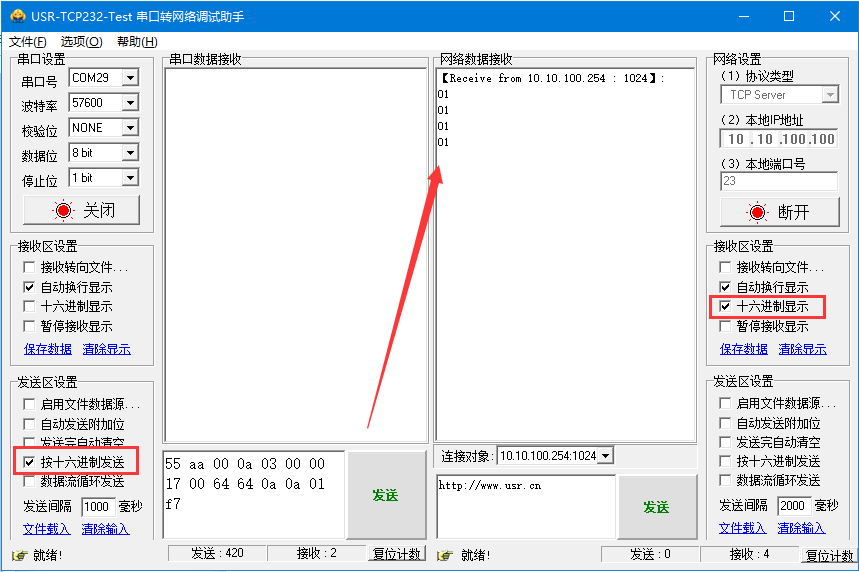Click the app icon in title bar
859x572 pixels.
[15, 16]
